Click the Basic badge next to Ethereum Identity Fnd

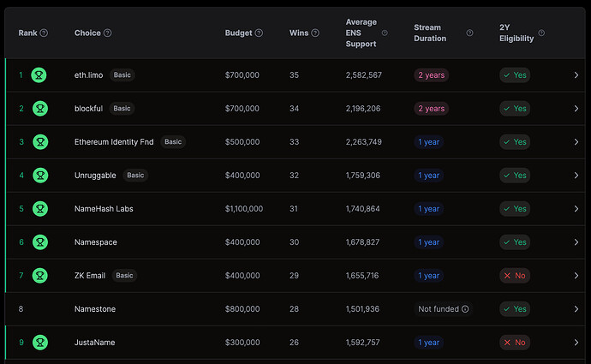pyautogui.click(x=173, y=142)
